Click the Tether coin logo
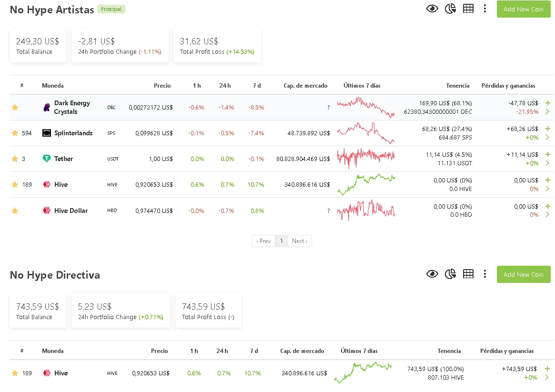 coord(46,159)
